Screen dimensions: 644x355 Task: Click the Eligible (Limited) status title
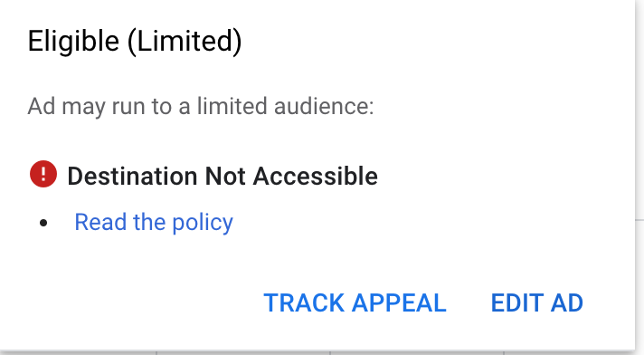[x=135, y=42]
